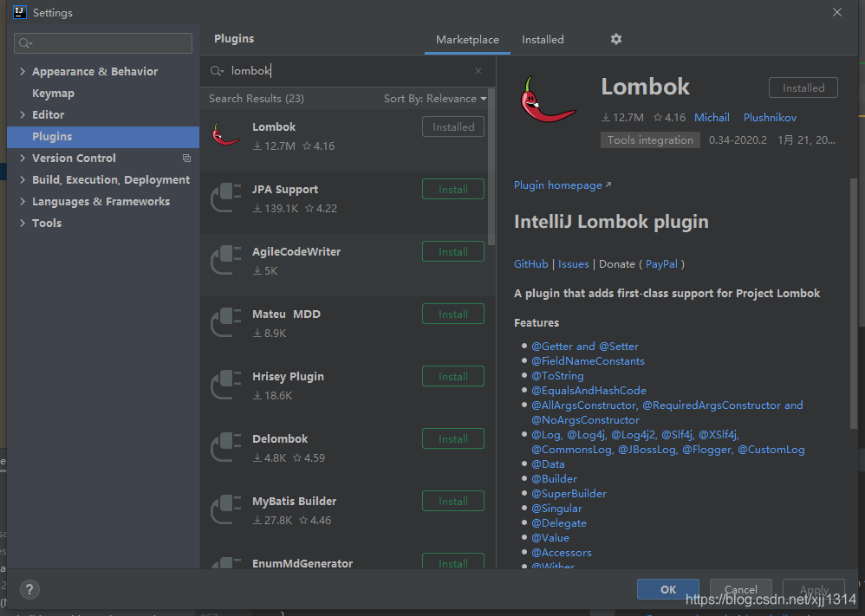Image resolution: width=865 pixels, height=616 pixels.
Task: Switch to the Installed tab
Action: [543, 40]
